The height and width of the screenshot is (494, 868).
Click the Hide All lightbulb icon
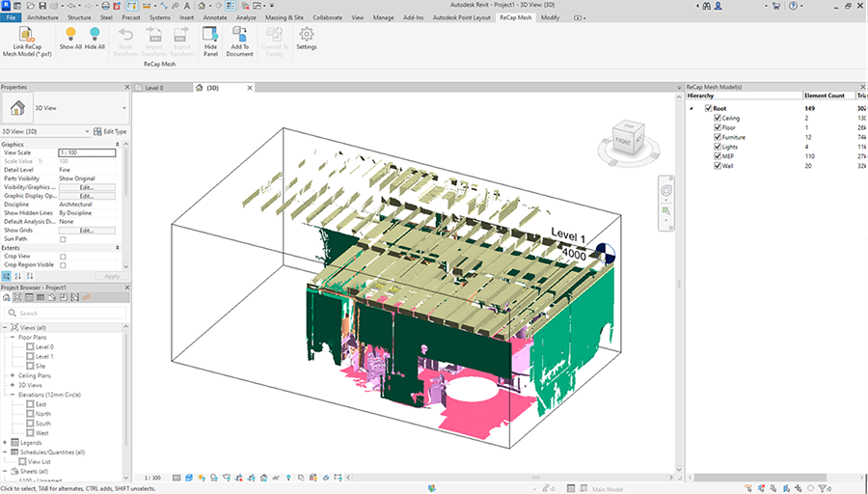95,35
